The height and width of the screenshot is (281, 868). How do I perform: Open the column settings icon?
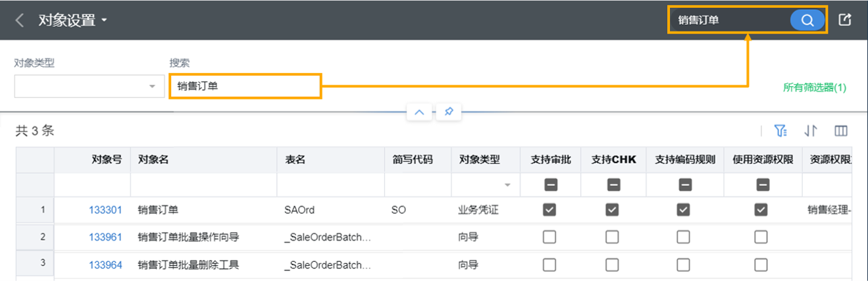[x=841, y=131]
